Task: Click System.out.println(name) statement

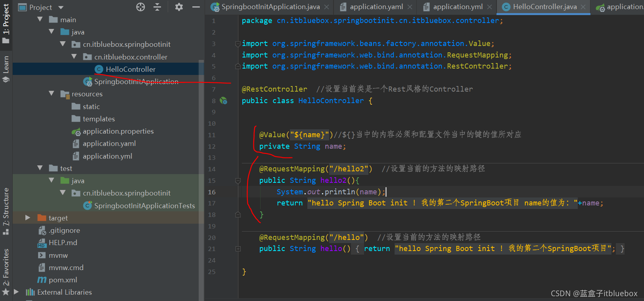Action: pos(331,192)
